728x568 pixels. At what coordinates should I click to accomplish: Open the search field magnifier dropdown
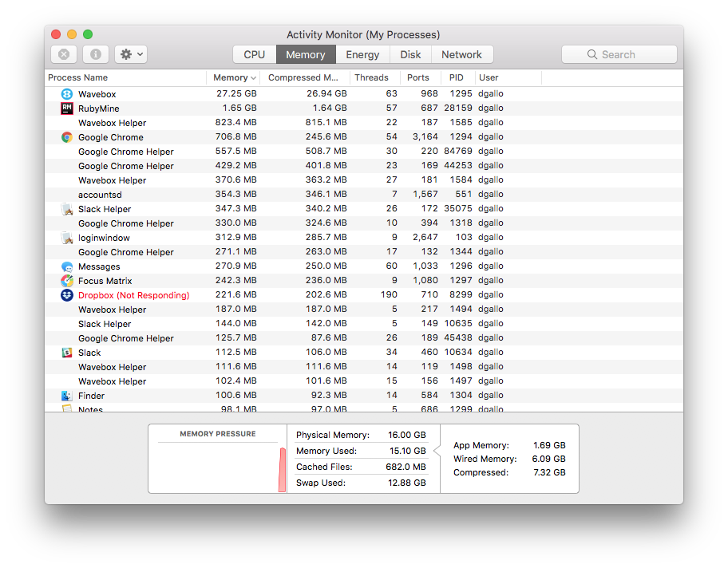click(x=592, y=53)
